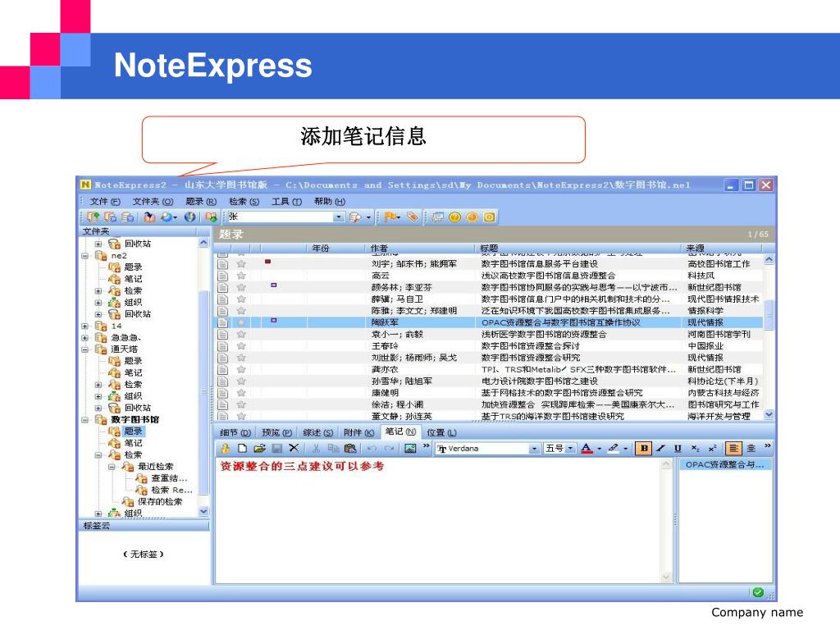Click the search input field containing 张
This screenshot has width=840, height=630.
[x=281, y=217]
